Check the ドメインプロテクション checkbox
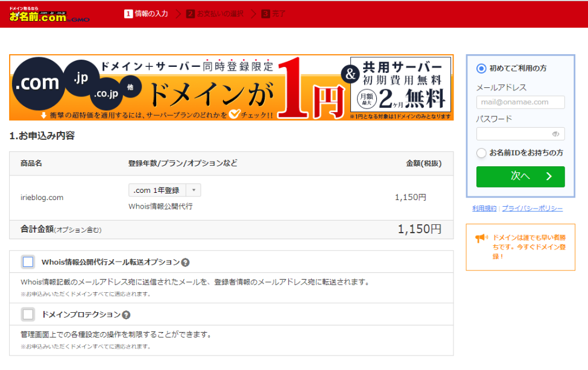This screenshot has height=370, width=588. 28,314
